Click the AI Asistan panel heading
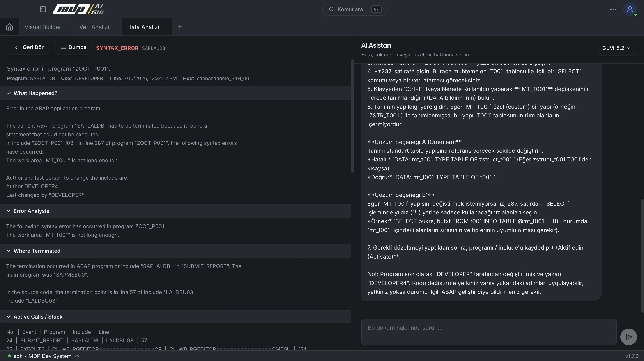 (376, 46)
